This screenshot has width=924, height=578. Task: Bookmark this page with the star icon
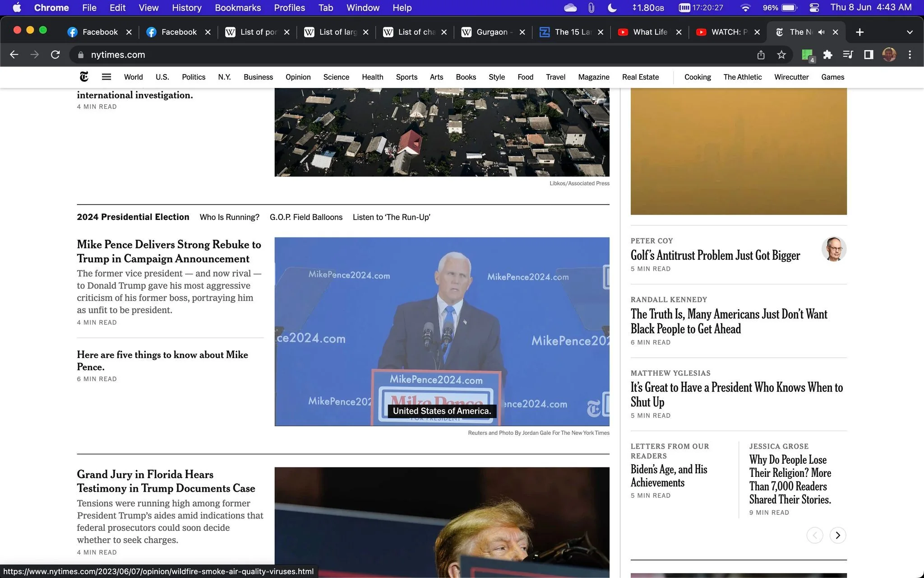pos(781,55)
